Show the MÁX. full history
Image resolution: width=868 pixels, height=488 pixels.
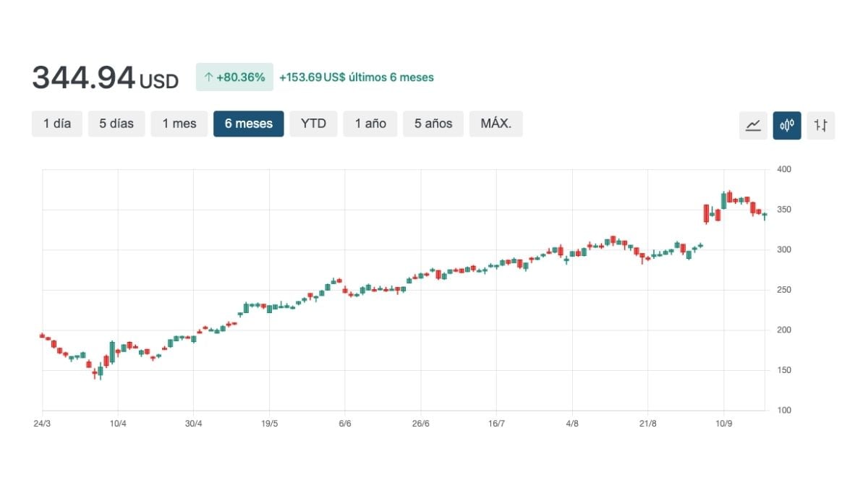tap(496, 124)
